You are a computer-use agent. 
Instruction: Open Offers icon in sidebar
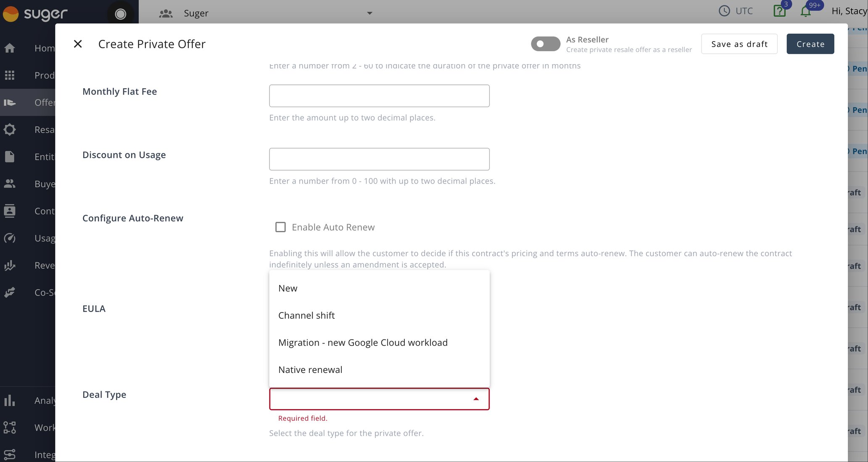click(x=10, y=102)
